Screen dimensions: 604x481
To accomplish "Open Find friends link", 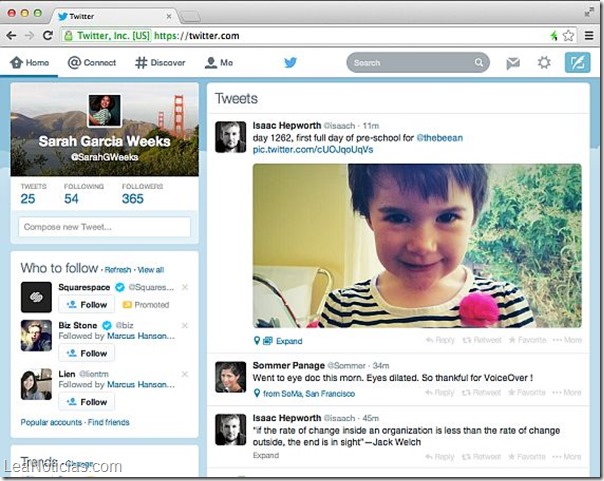I will (109, 422).
